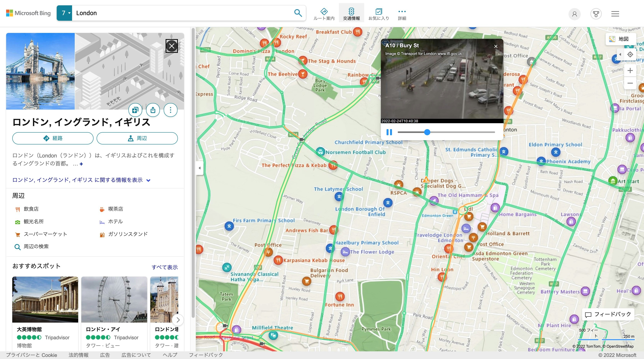644x359 pixels.
Task: Click the 経路 route button
Action: pyautogui.click(x=53, y=138)
